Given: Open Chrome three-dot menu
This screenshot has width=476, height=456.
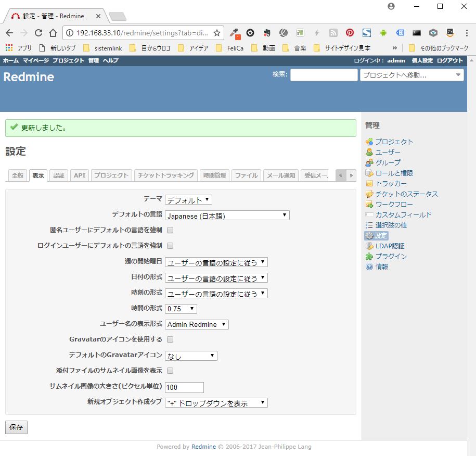Looking at the screenshot, I should point(467,33).
